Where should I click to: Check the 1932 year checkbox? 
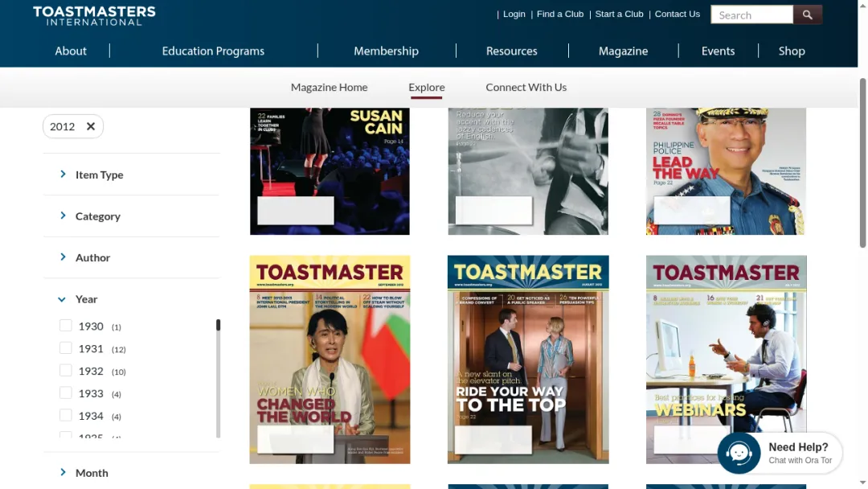[x=66, y=371]
